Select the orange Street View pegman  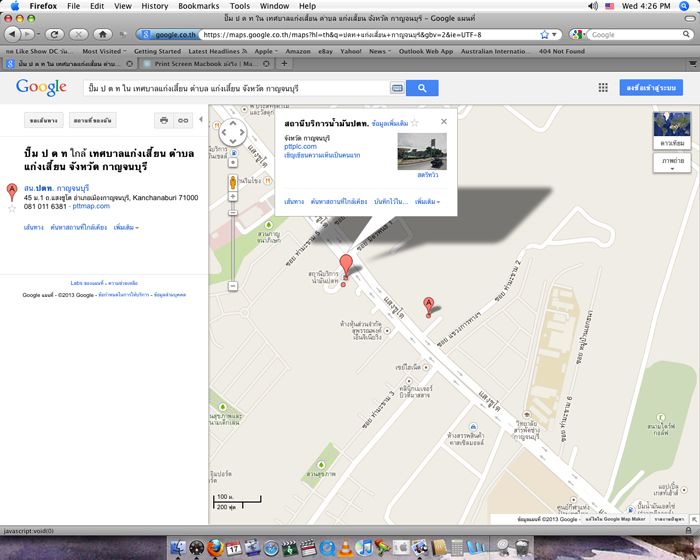233,183
